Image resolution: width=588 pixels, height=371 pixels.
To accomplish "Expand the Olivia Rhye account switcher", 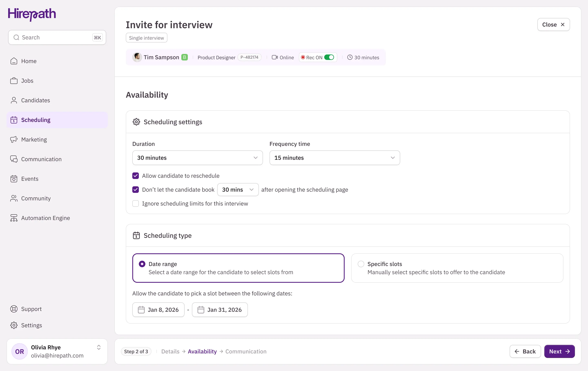I will [x=99, y=347].
